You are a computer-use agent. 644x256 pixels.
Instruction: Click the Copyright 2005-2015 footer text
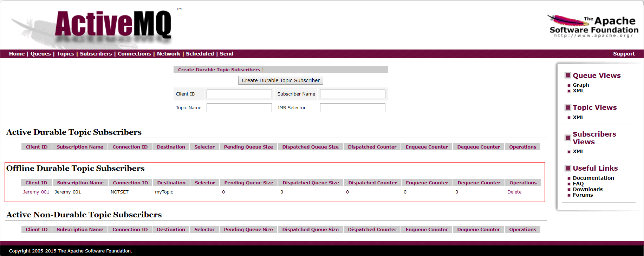tap(70, 251)
